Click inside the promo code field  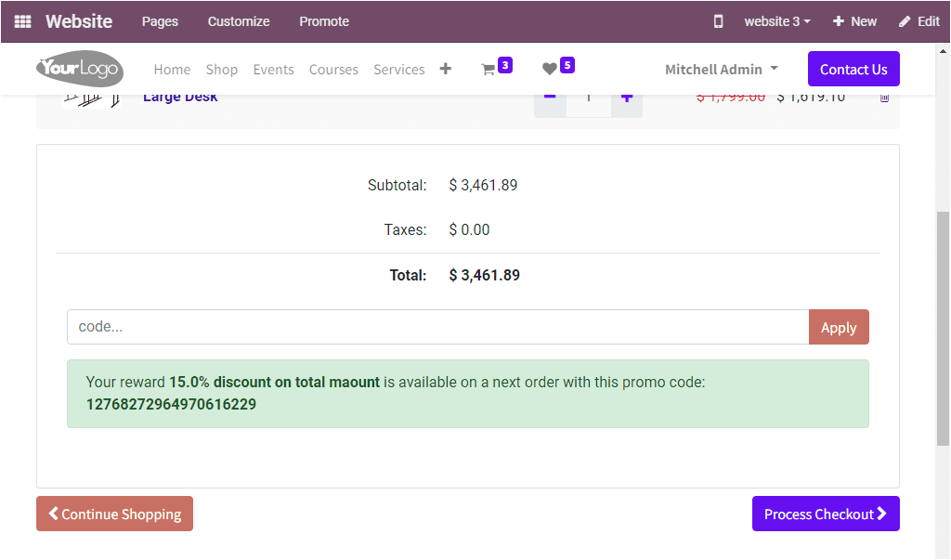point(371,326)
